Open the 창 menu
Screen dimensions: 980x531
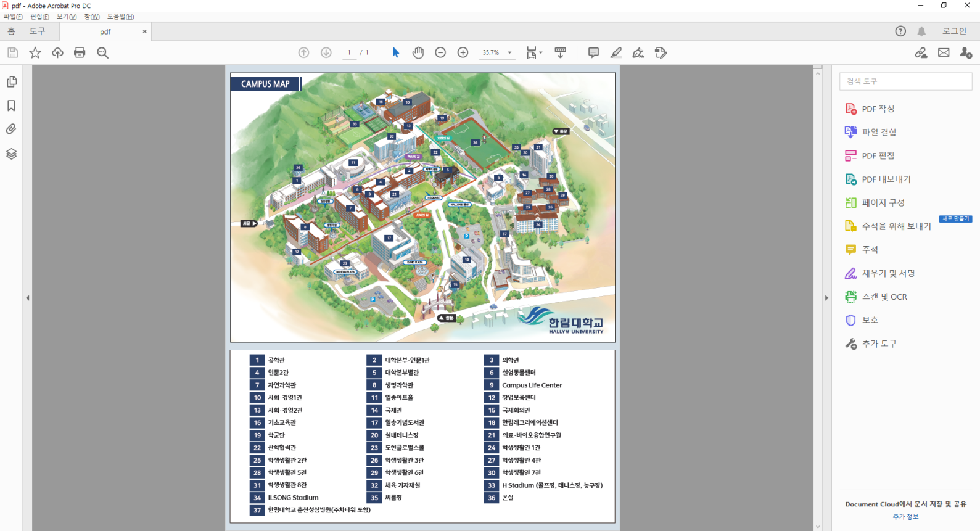point(92,17)
